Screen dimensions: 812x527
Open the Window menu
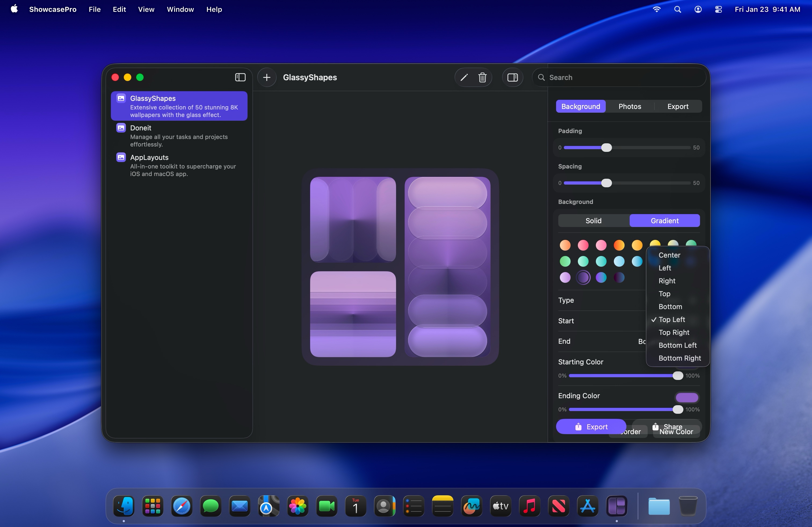pyautogui.click(x=180, y=10)
